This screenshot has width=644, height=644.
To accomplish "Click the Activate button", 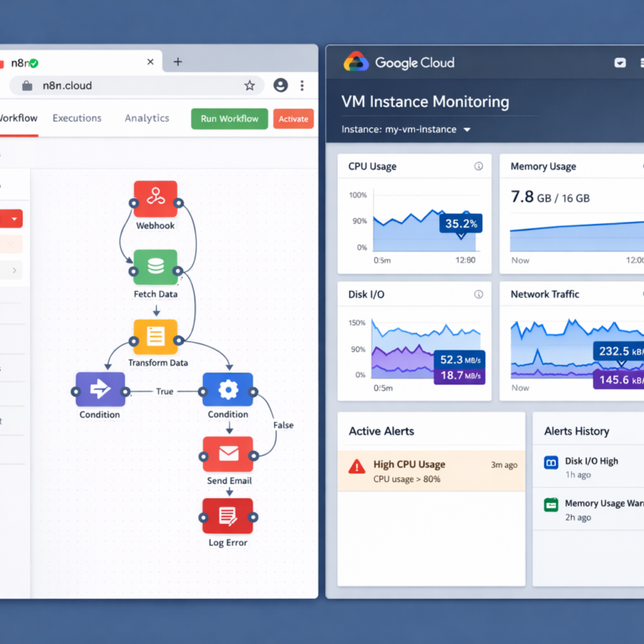I will pos(293,119).
